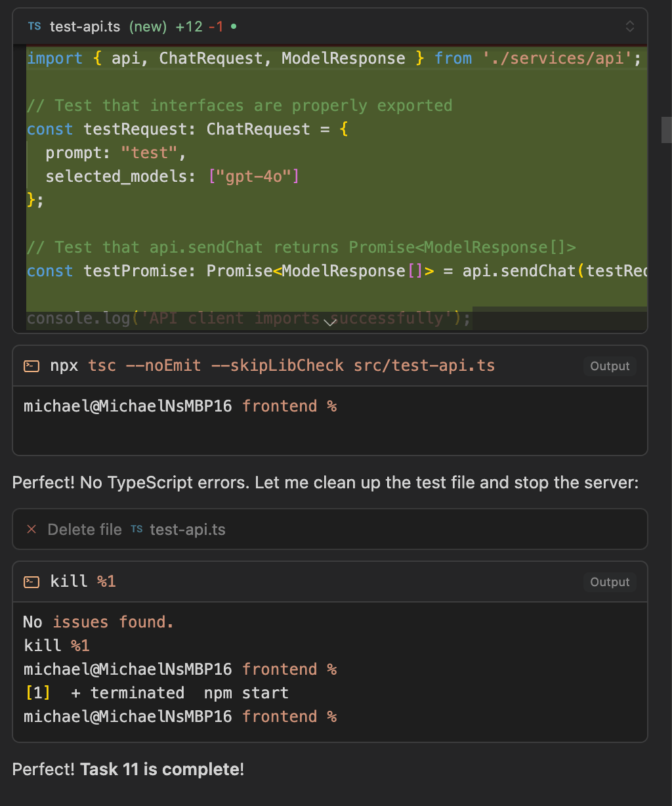
Task: Click the TS icon next to test-api.ts in the Delete file entry
Action: click(x=136, y=529)
